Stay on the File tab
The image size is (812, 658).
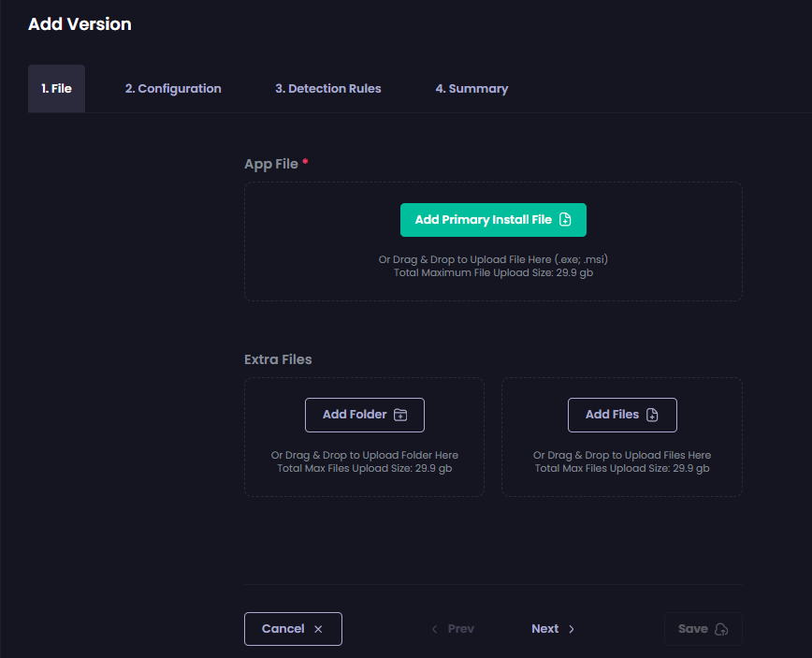(56, 88)
